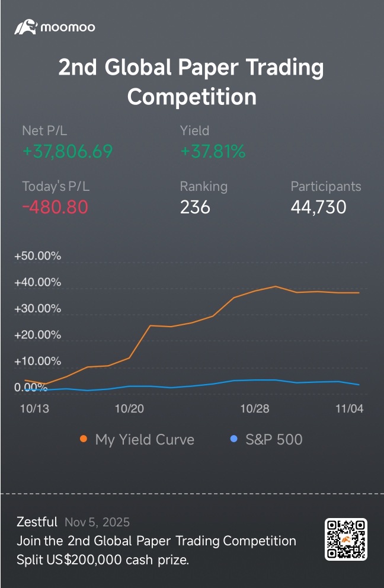The image size is (384, 588).
Task: Click the blue S&P 500 legend dot
Action: point(233,439)
